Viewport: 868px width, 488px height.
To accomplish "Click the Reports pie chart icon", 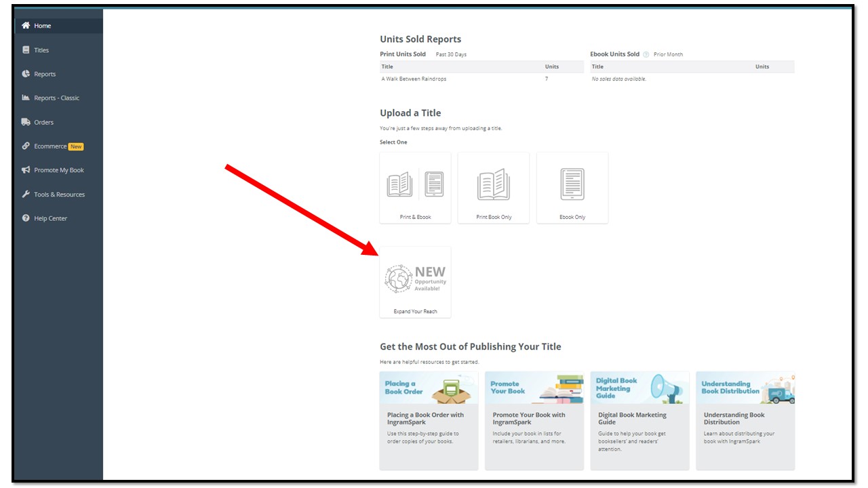I will 26,74.
